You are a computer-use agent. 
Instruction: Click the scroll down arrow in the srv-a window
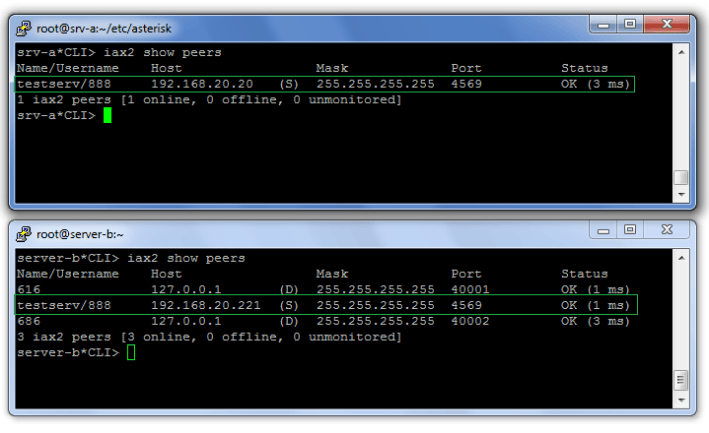point(681,194)
